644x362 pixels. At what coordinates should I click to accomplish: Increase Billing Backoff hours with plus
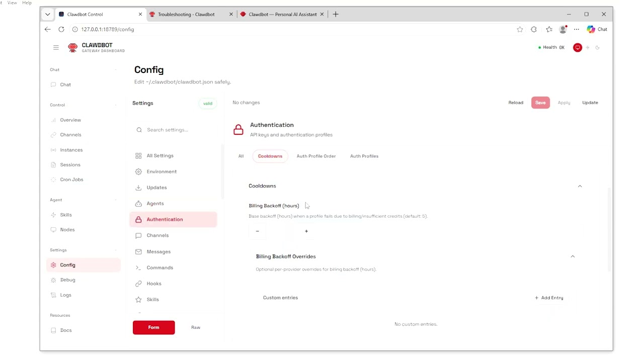pos(306,231)
